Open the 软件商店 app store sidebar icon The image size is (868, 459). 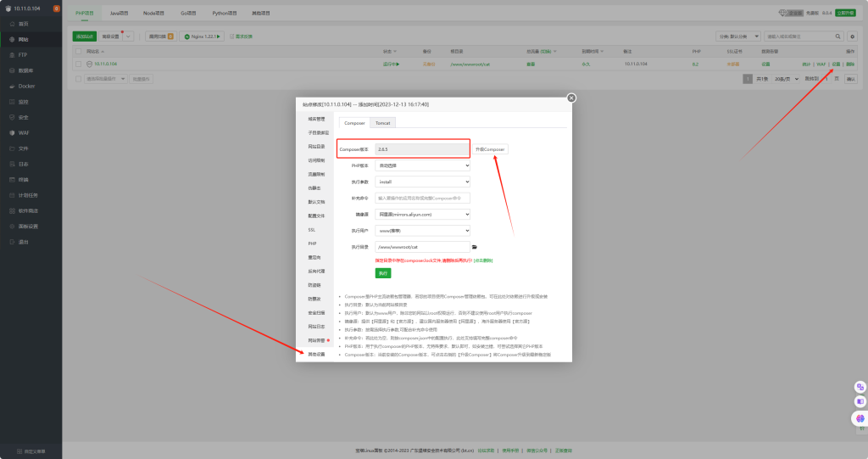(12, 210)
